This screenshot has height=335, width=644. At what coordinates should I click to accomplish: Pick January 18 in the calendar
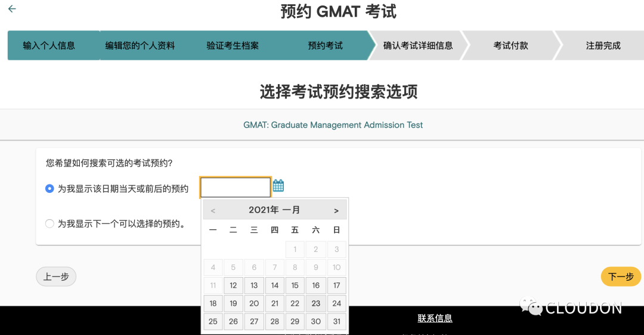coord(213,303)
